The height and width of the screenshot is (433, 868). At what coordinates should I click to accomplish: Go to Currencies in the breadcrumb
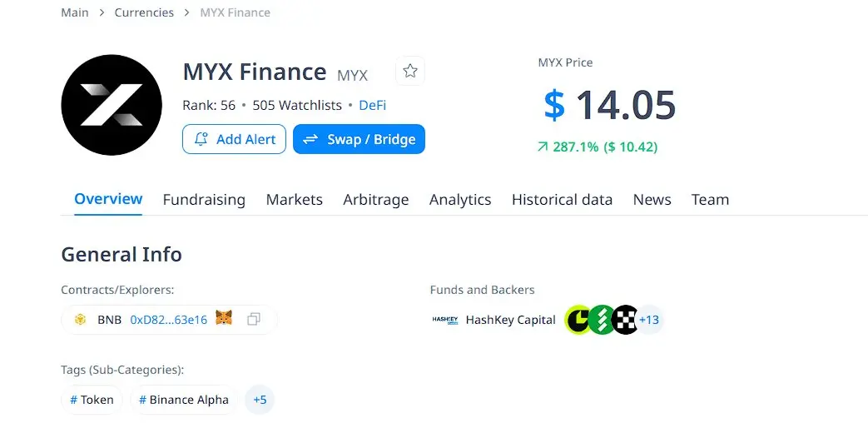pyautogui.click(x=144, y=12)
